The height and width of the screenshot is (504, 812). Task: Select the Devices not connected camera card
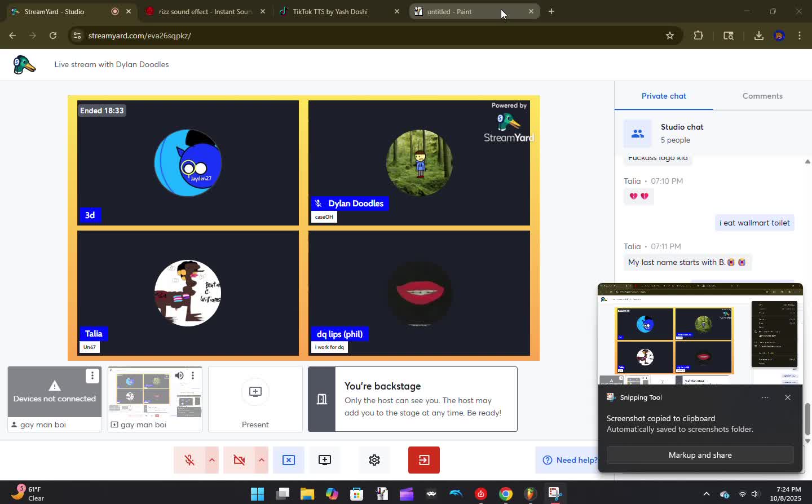tap(55, 399)
